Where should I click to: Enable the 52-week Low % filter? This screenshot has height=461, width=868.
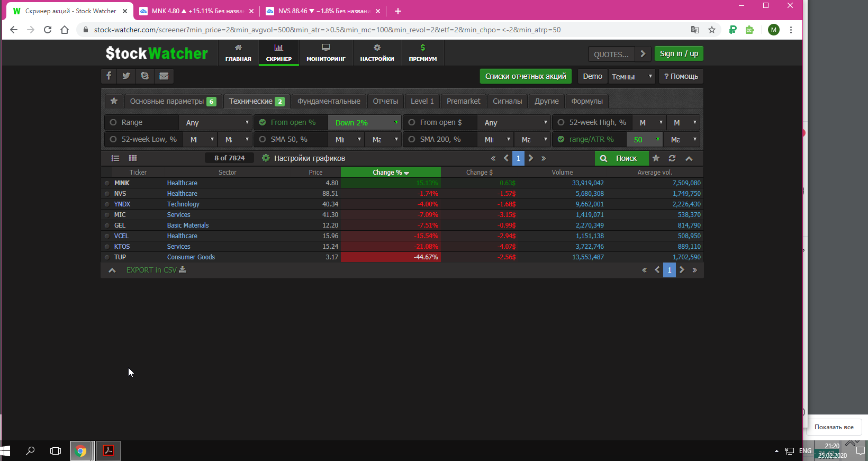click(x=113, y=139)
